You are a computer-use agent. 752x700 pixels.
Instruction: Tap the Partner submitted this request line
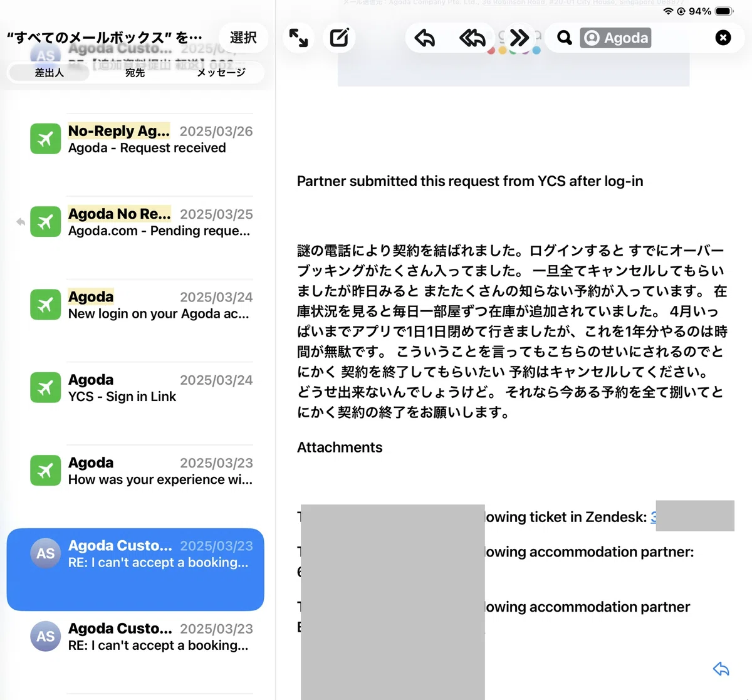point(470,181)
